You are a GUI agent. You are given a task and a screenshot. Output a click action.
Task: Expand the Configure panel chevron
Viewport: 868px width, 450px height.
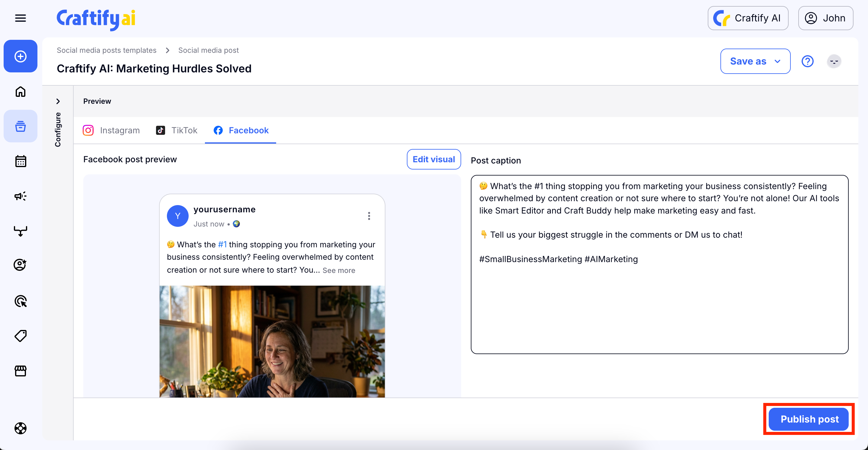(58, 101)
